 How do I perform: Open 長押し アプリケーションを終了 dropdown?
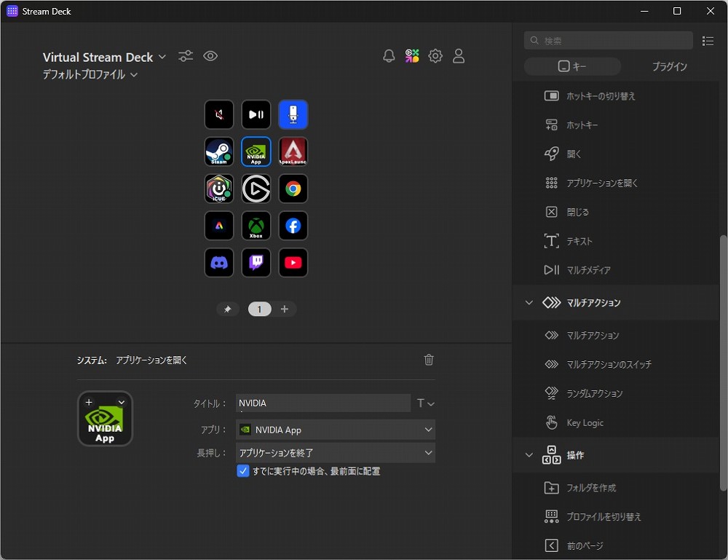[336, 453]
